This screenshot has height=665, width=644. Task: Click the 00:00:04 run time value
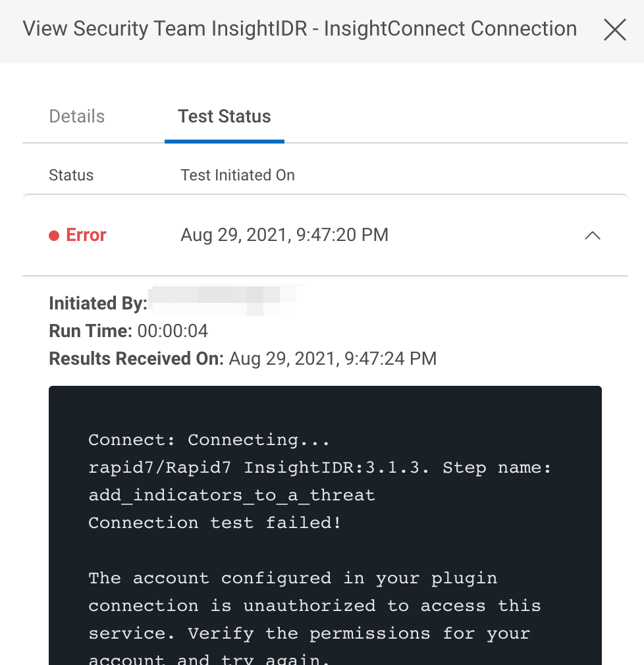(173, 331)
